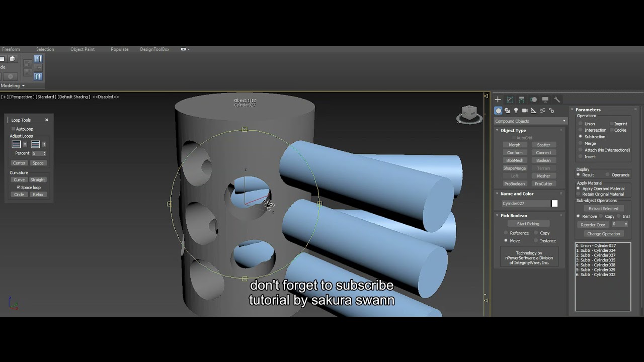This screenshot has width=644, height=362.
Task: Toggle the AutoLoop checkbox
Action: pyautogui.click(x=14, y=129)
